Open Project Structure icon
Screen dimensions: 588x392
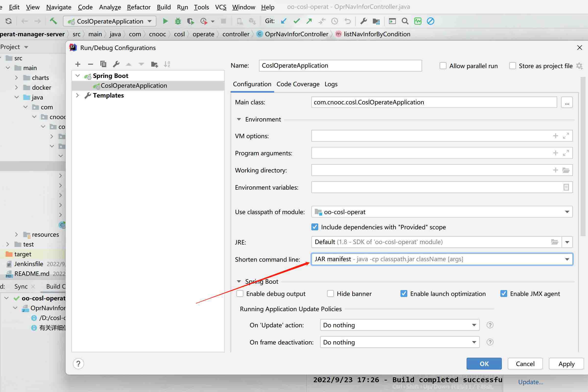pyautogui.click(x=376, y=21)
